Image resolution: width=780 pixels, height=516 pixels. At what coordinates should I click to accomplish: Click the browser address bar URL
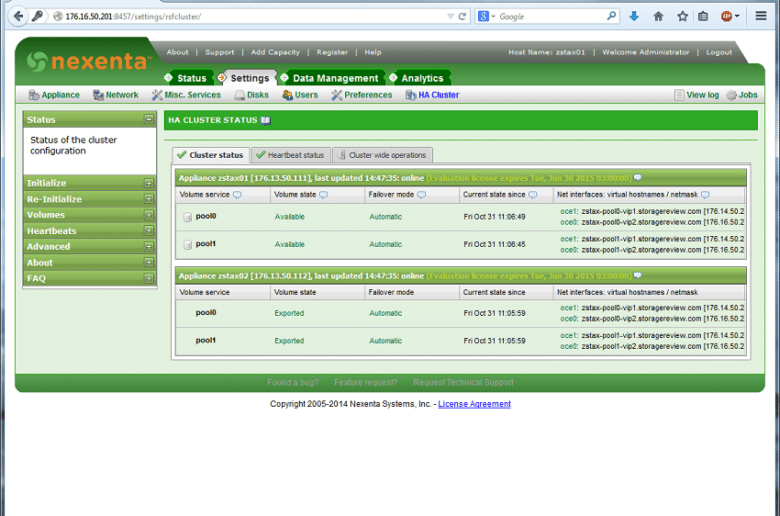click(133, 16)
